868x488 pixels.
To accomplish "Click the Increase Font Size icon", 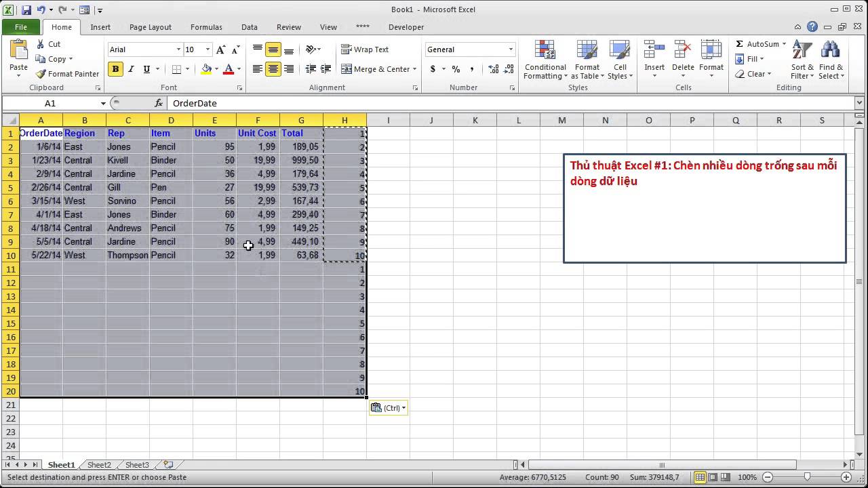I will [221, 49].
